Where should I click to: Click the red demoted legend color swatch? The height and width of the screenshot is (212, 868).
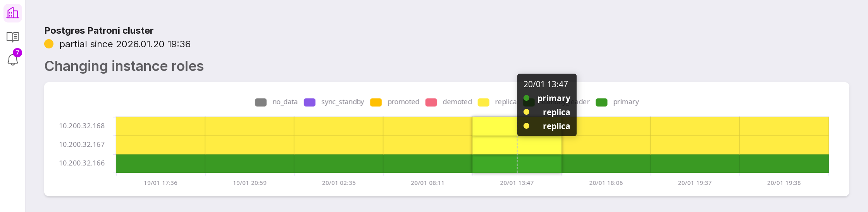pos(431,102)
